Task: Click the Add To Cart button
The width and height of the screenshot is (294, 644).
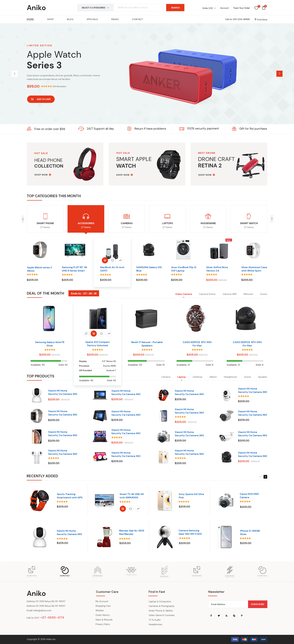Action: [x=41, y=99]
